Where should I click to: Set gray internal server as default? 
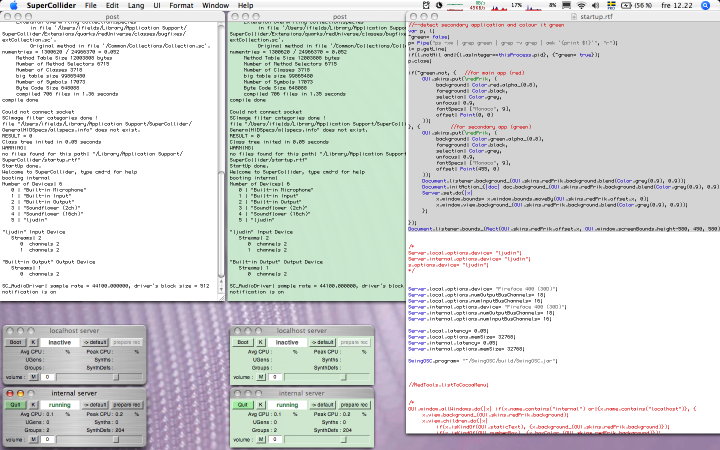95,405
